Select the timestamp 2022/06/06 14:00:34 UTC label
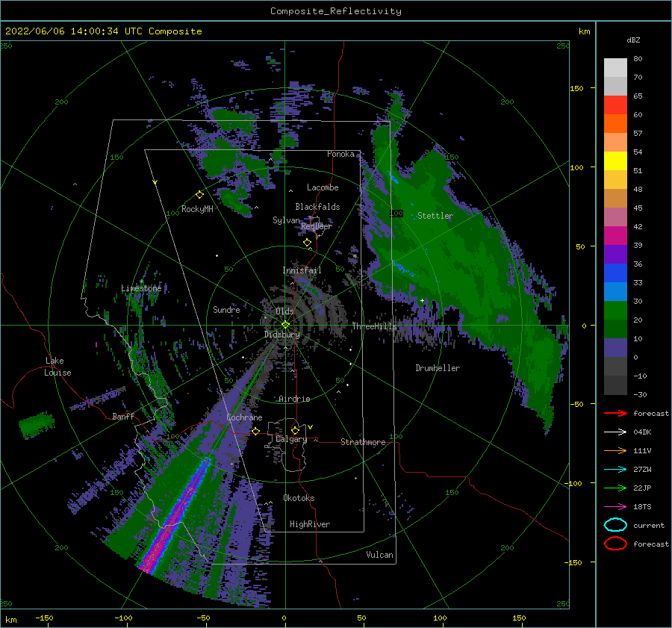The width and height of the screenshot is (672, 628). pyautogui.click(x=104, y=31)
